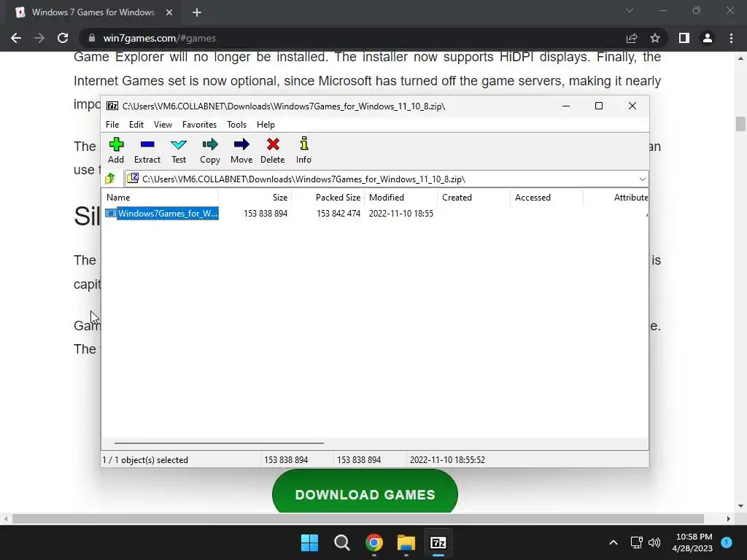This screenshot has width=747, height=560.
Task: Close the Windows 7 Games tab
Action: click(169, 12)
